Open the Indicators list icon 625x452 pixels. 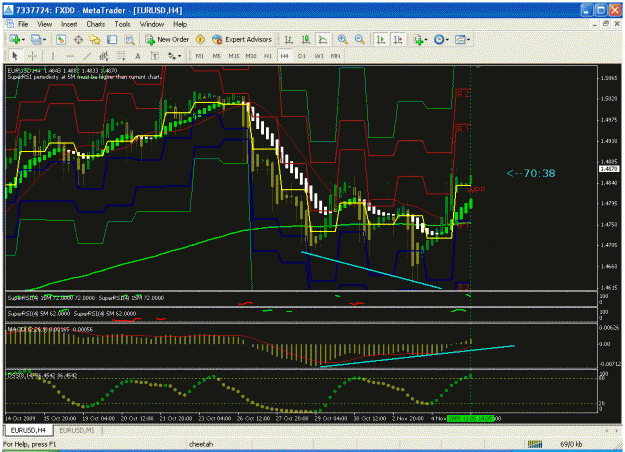[418, 39]
